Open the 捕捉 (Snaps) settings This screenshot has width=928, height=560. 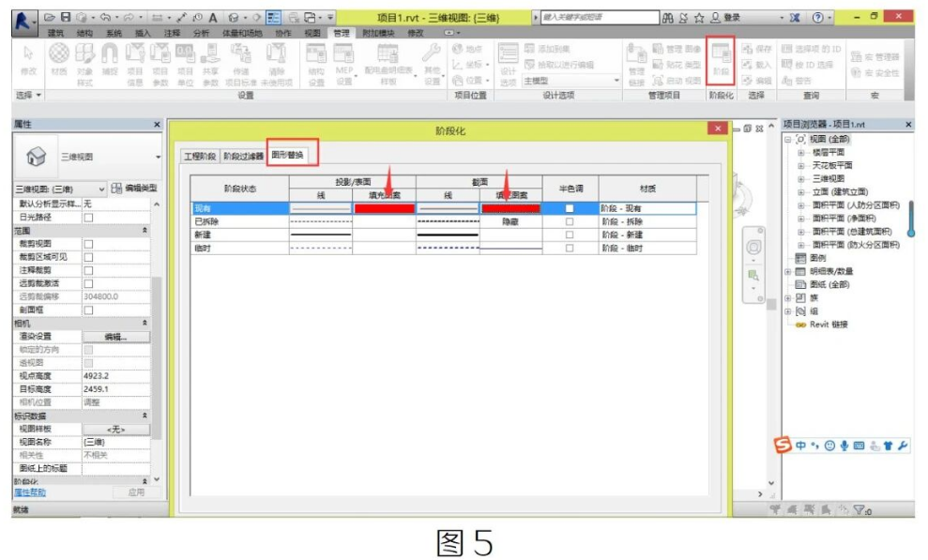110,58
